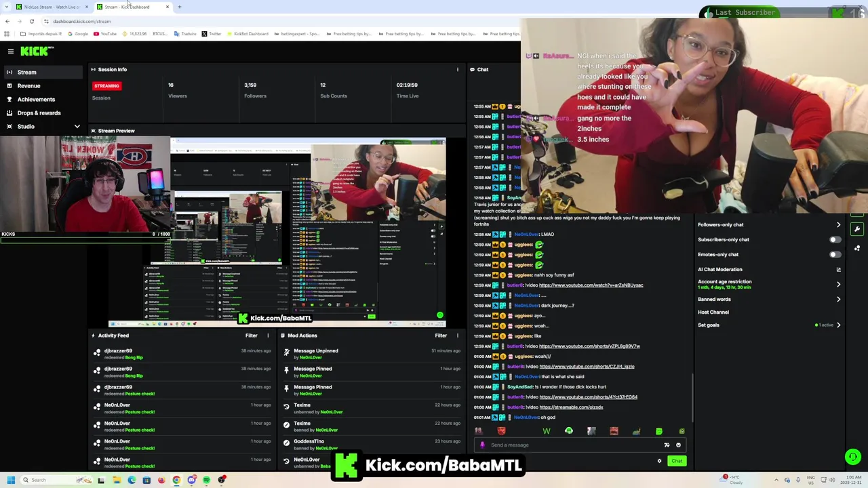This screenshot has width=868, height=488.
Task: Open YouTube link ending ZsNBUysac
Action: [x=591, y=285]
